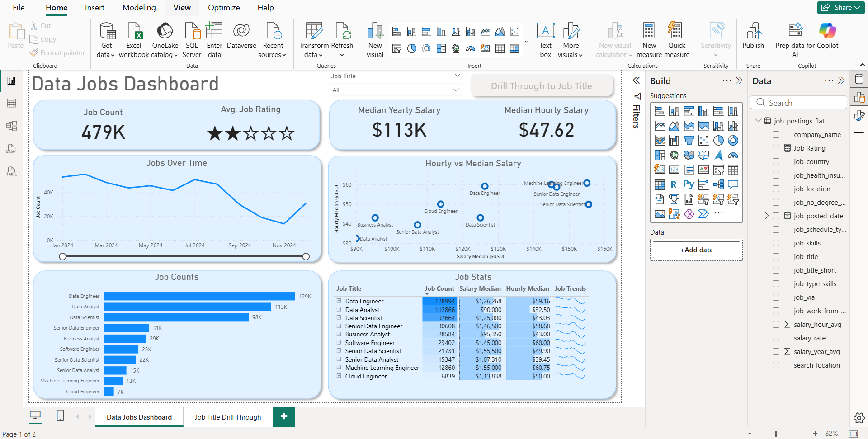Open Model view in left sidebar
The width and height of the screenshot is (868, 439).
(x=12, y=126)
